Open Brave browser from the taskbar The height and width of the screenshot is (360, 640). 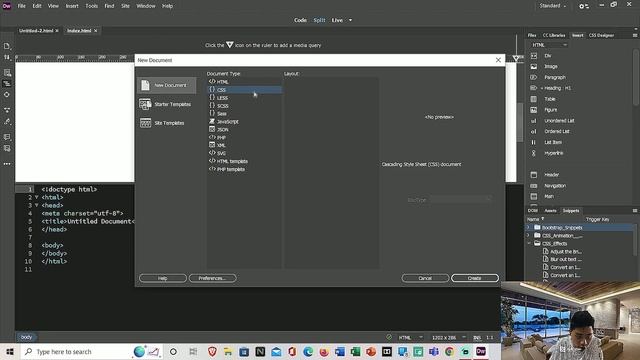click(x=212, y=351)
